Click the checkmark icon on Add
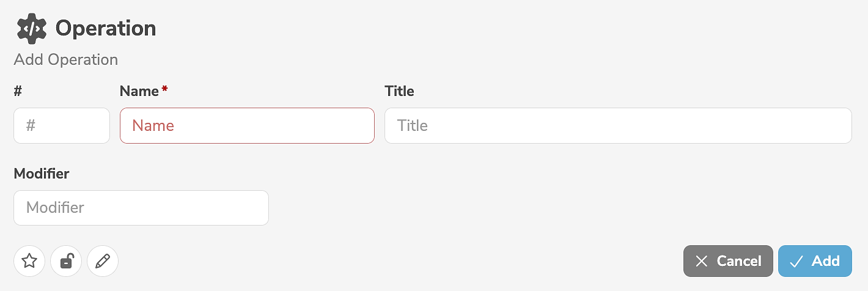The height and width of the screenshot is (291, 868). click(796, 262)
